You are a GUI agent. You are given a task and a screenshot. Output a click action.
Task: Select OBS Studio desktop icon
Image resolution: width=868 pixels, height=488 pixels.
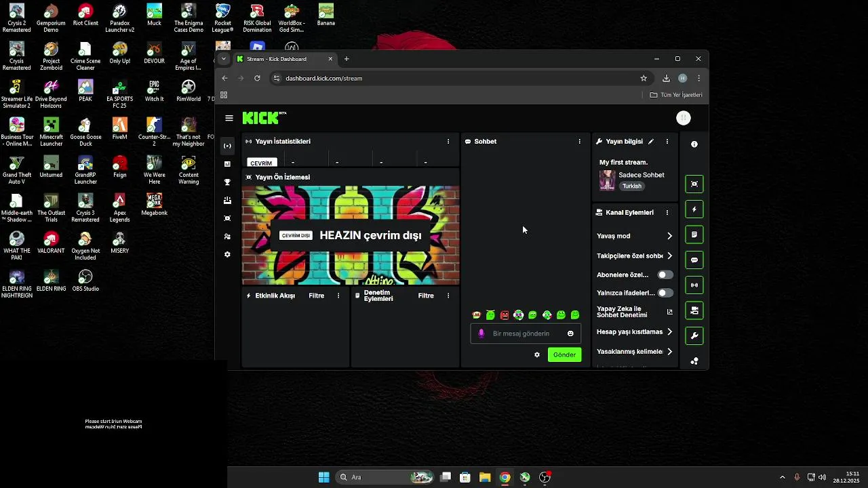coord(85,281)
